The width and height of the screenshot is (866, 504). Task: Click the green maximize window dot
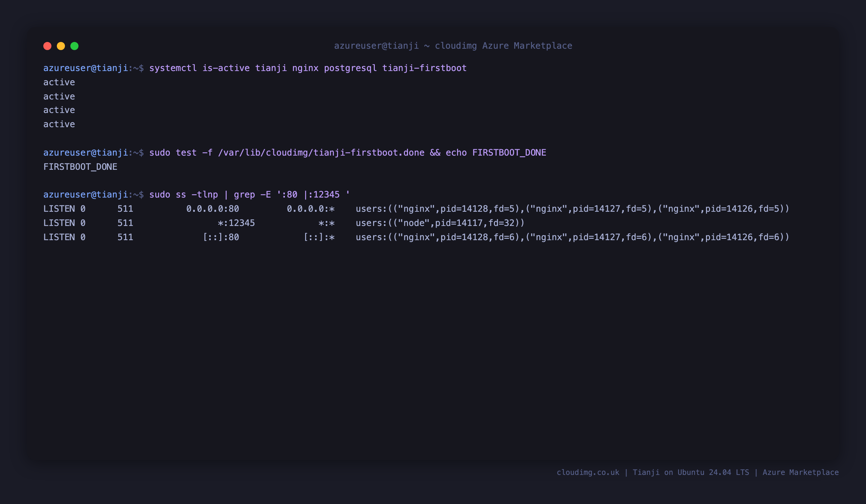[74, 46]
